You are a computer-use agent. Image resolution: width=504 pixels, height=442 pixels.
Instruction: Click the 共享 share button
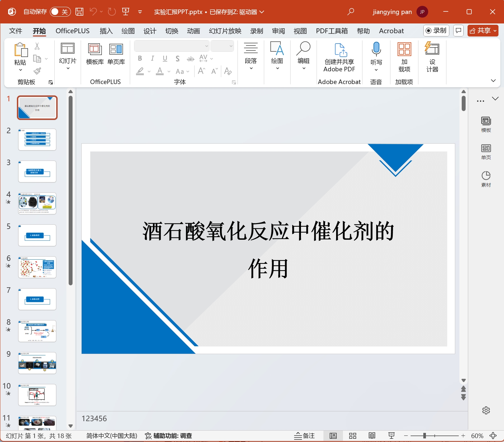point(483,30)
